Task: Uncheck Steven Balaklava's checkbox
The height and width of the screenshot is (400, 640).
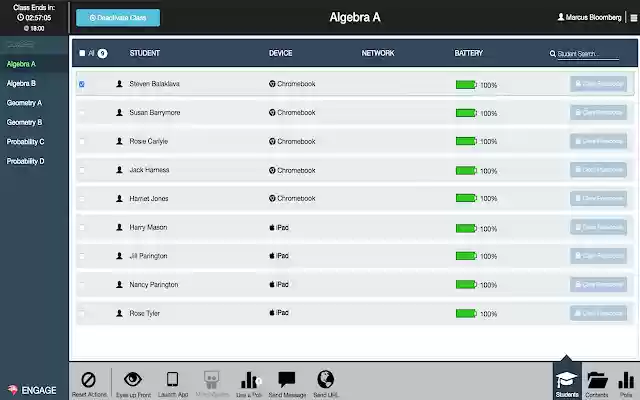Action: pos(82,84)
